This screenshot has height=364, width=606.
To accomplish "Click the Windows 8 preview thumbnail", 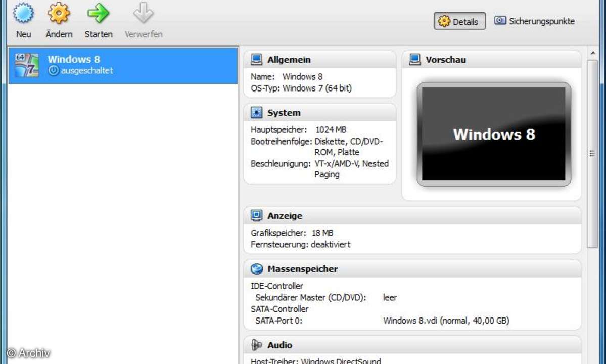I will tap(493, 134).
